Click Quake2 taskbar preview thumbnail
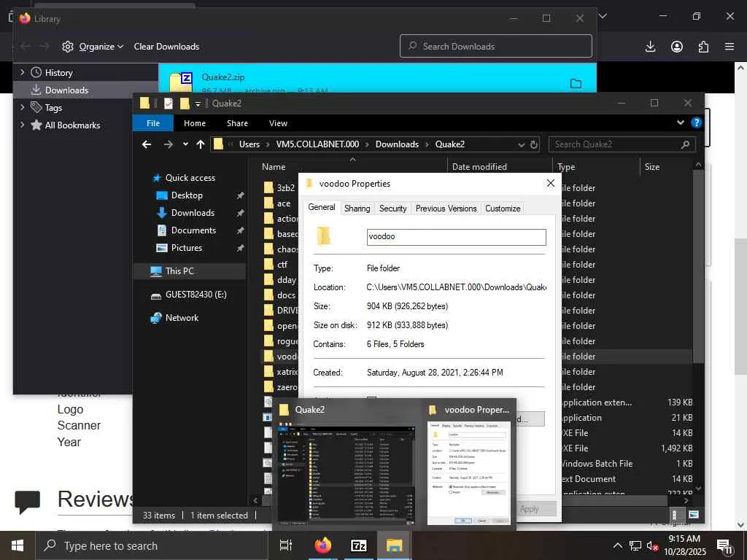 coord(347,473)
